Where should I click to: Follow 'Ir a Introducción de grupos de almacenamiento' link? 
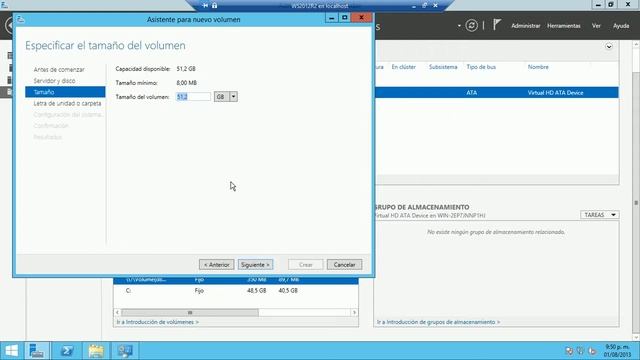(438, 322)
